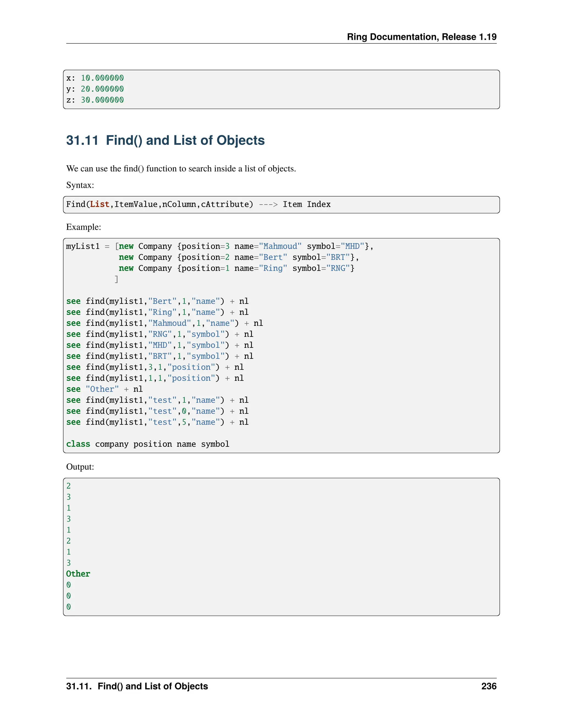Screen dimensions: 563x728
Task: Click the code line with name="Ring" symbol="RNG"
Action: (x=236, y=268)
